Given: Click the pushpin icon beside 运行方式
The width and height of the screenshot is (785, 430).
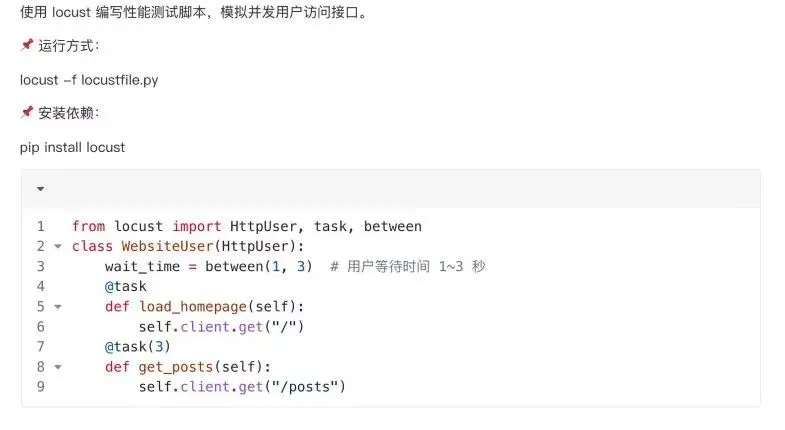Looking at the screenshot, I should (27, 45).
